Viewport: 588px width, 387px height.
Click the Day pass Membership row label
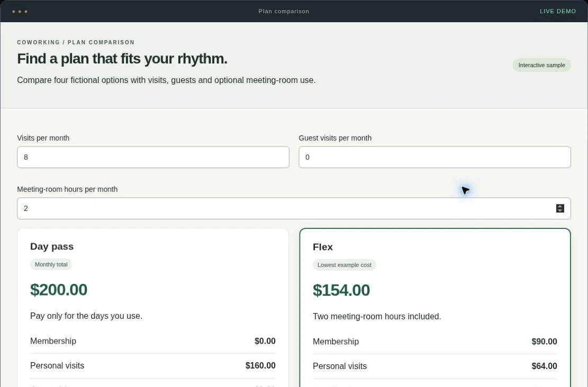tap(53, 341)
